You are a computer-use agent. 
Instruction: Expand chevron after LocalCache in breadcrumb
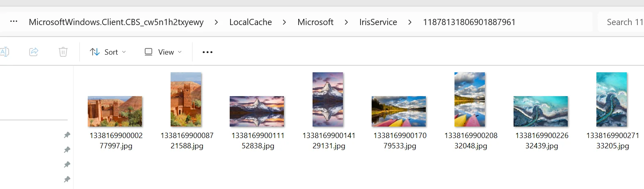(x=284, y=22)
